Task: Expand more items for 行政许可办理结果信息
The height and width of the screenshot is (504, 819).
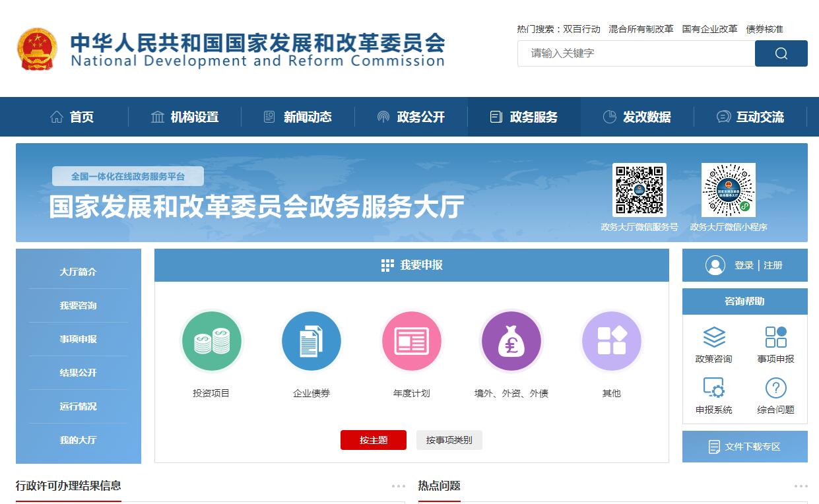Action: [398, 486]
